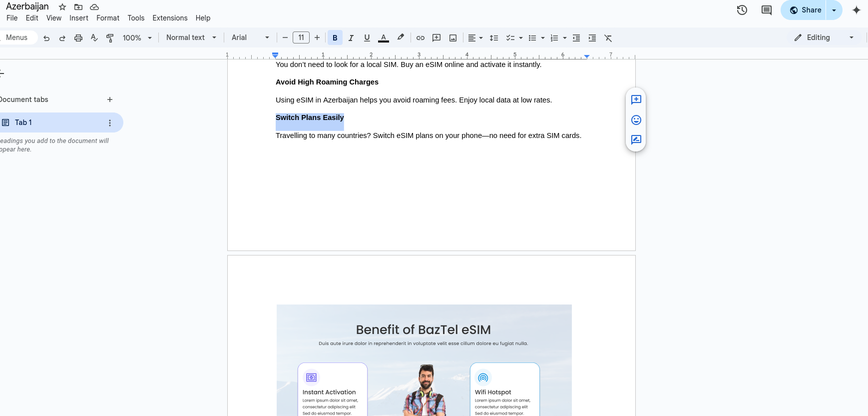Screen dimensions: 868x416
Task: Select the Paint format tool
Action: [x=110, y=38]
